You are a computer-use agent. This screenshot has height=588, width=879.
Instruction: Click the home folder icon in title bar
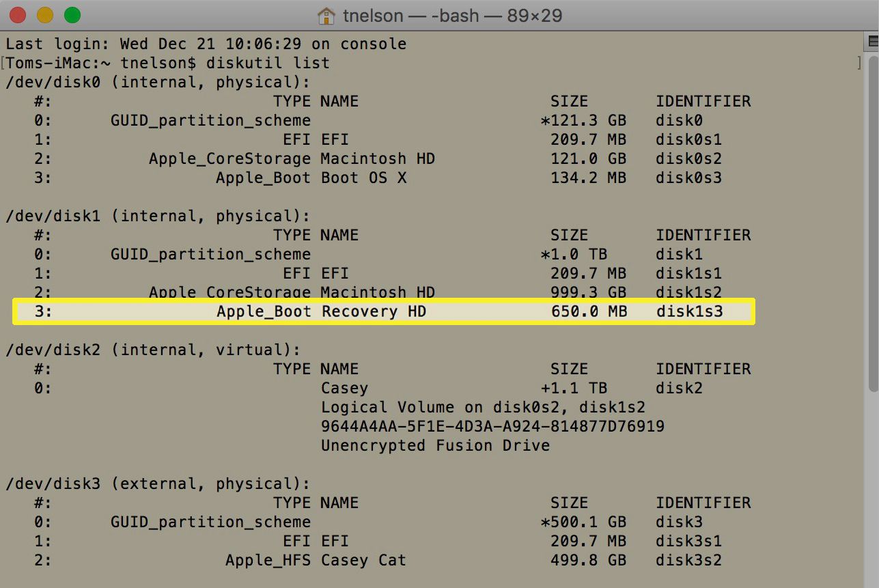tap(327, 15)
